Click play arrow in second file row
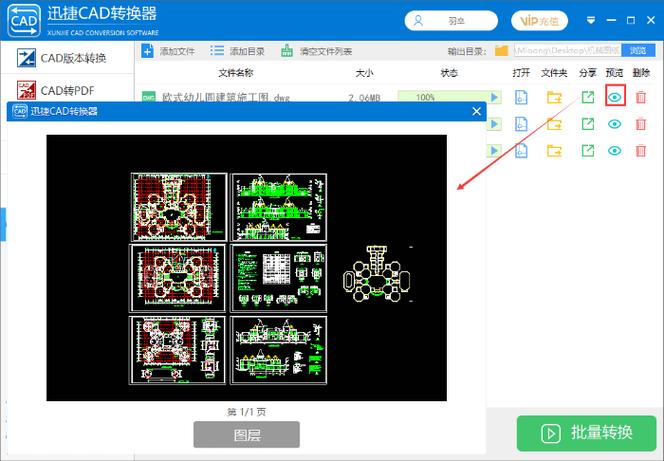The image size is (664, 461). [x=494, y=124]
